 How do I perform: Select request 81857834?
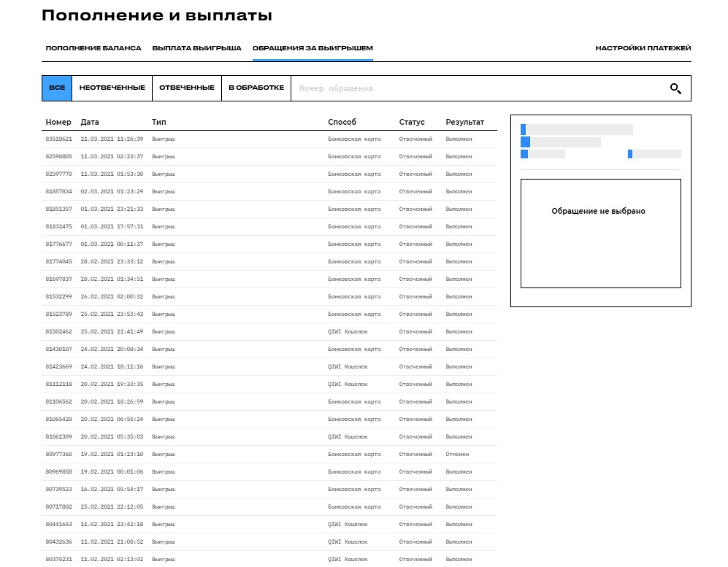click(x=269, y=192)
